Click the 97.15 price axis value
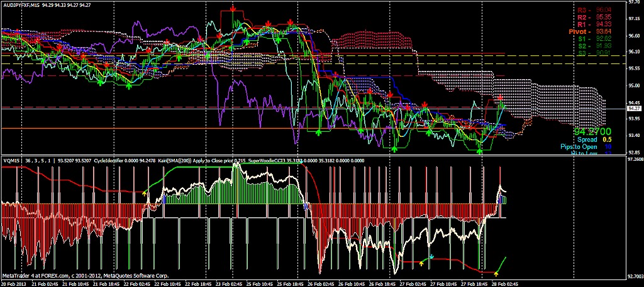The width and height of the screenshot is (644, 287). point(634,19)
